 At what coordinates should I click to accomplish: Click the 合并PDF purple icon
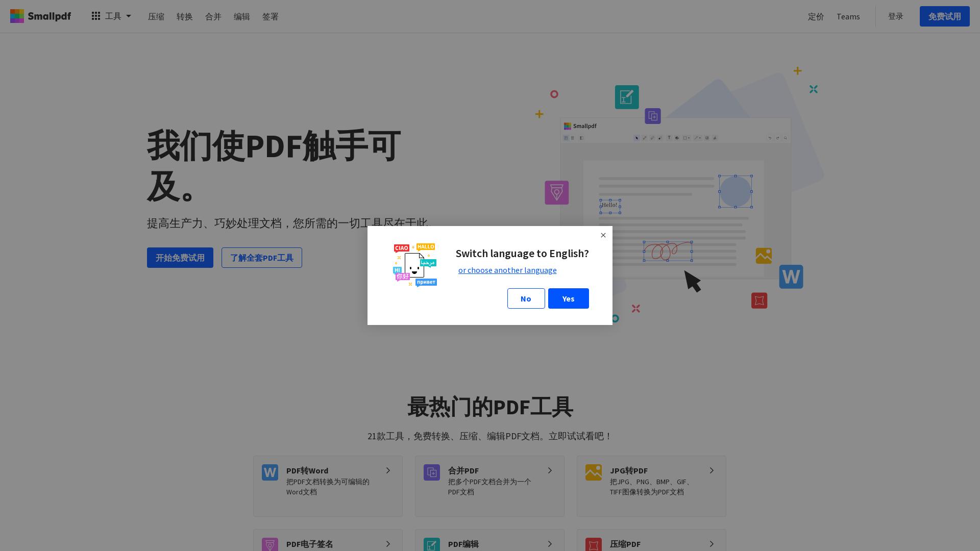point(432,472)
